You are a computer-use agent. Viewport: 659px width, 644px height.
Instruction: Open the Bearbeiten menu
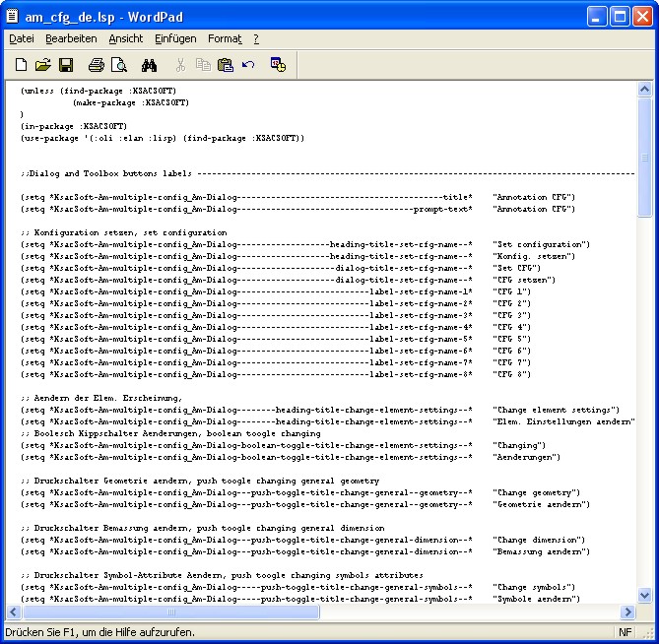71,38
